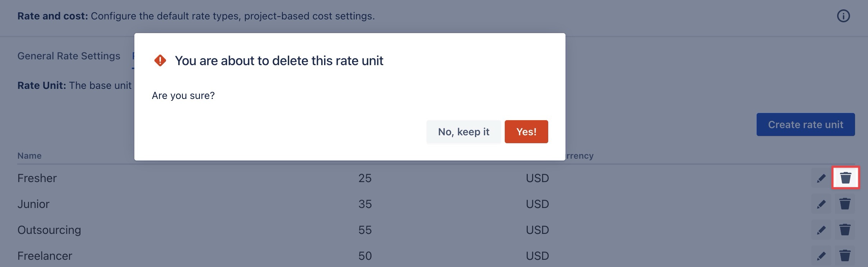Image resolution: width=868 pixels, height=267 pixels.
Task: Click the Name column header
Action: [x=29, y=156]
